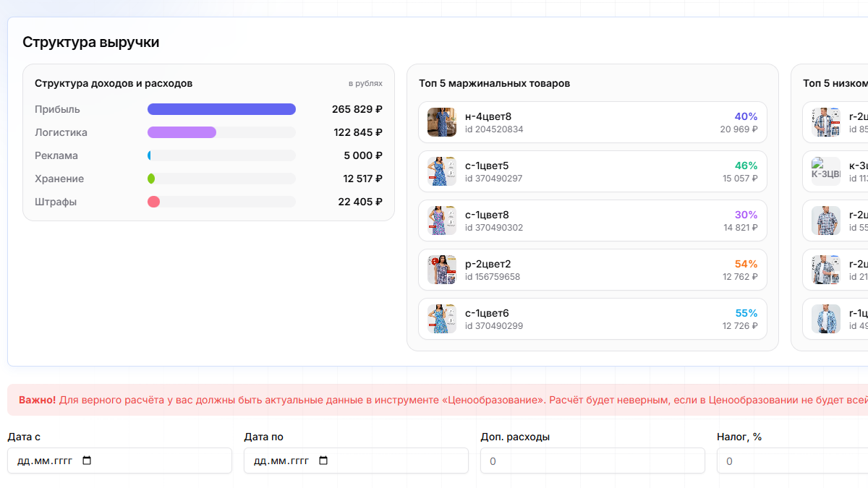Click the 54% margin figure
868x488 pixels.
746,264
